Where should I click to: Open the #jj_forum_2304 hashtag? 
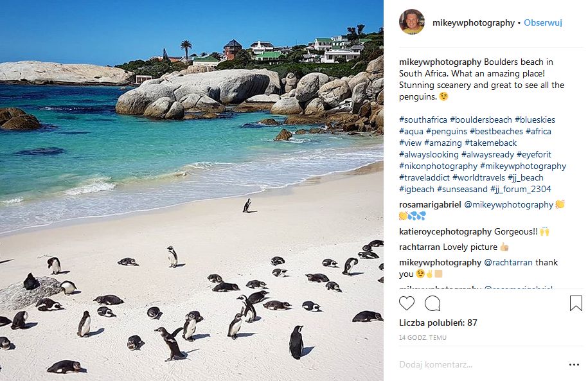(x=521, y=189)
